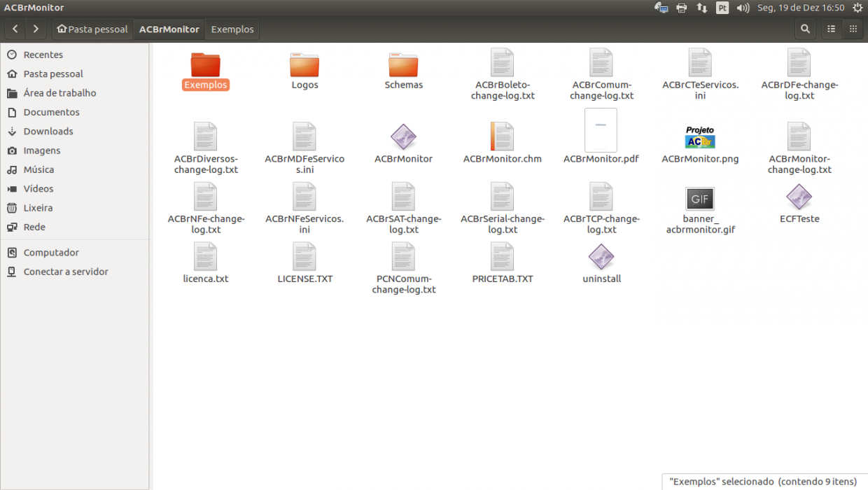Select ACBrMonitor.png image thumbnail
Viewport: 868px width, 490px height.
point(700,137)
